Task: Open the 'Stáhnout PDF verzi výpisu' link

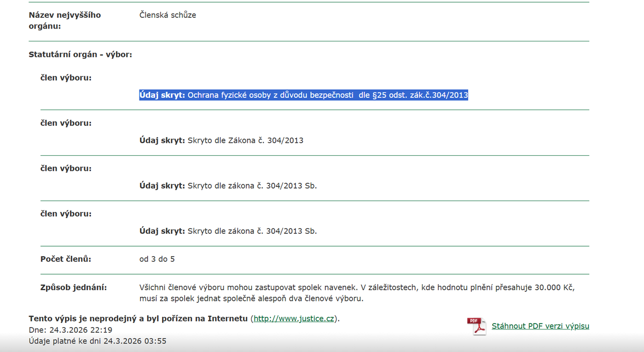Action: pyautogui.click(x=540, y=326)
